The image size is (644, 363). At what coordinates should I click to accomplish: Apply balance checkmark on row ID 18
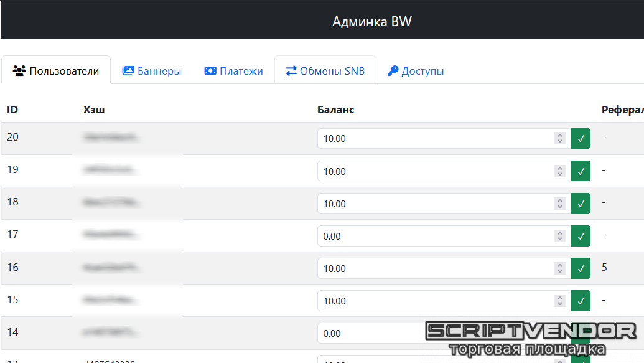pyautogui.click(x=581, y=204)
